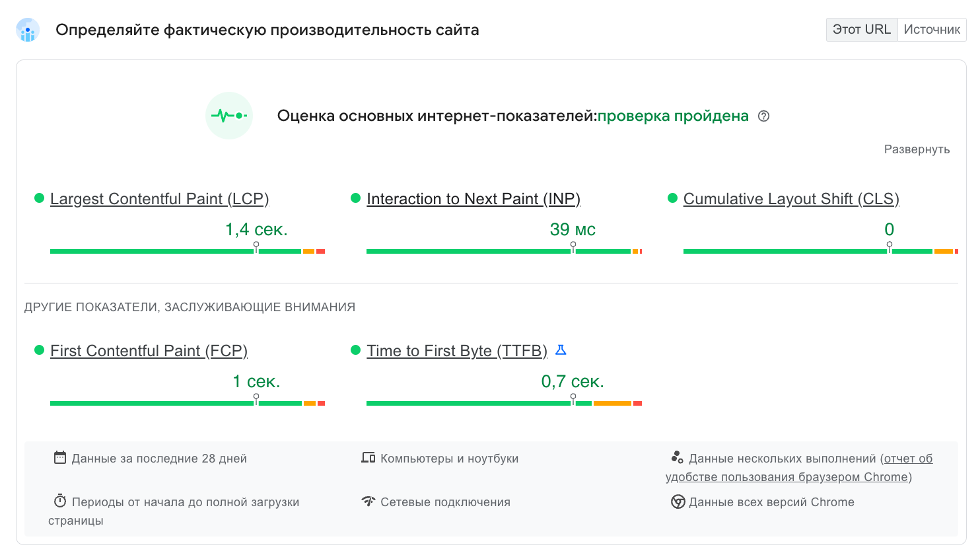Screen dimensions: 980x559
Task: Click the green pulse vitals icon
Action: coord(229,116)
